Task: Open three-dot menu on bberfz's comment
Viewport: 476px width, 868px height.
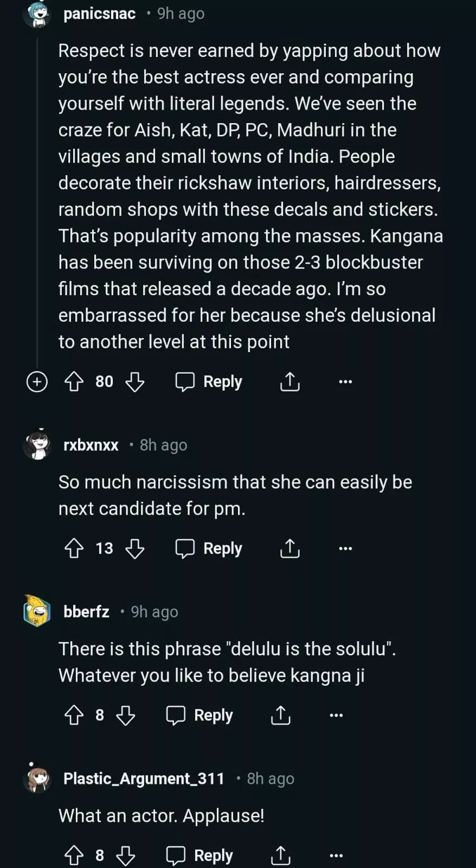Action: pyautogui.click(x=336, y=715)
